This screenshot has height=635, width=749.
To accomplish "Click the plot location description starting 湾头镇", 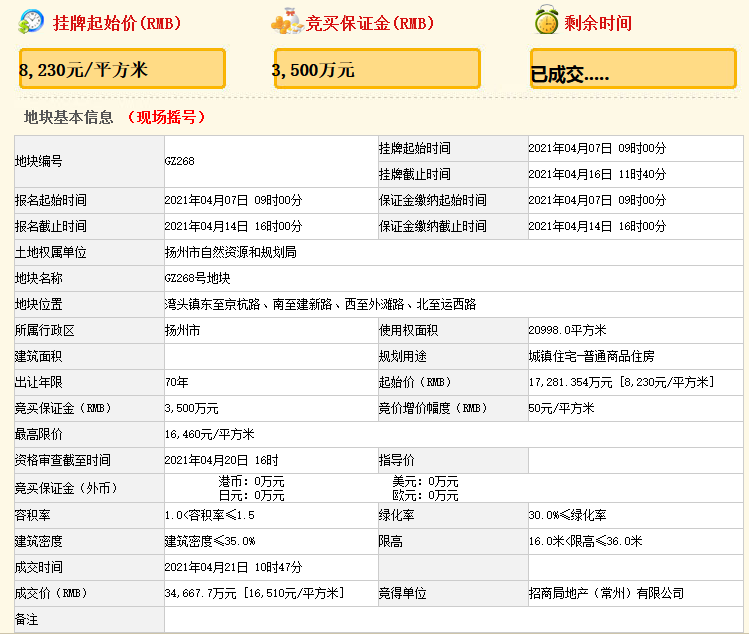I will 320,304.
